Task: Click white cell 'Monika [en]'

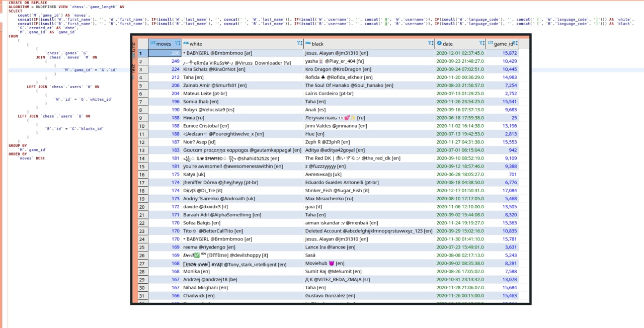Action: (x=243, y=272)
